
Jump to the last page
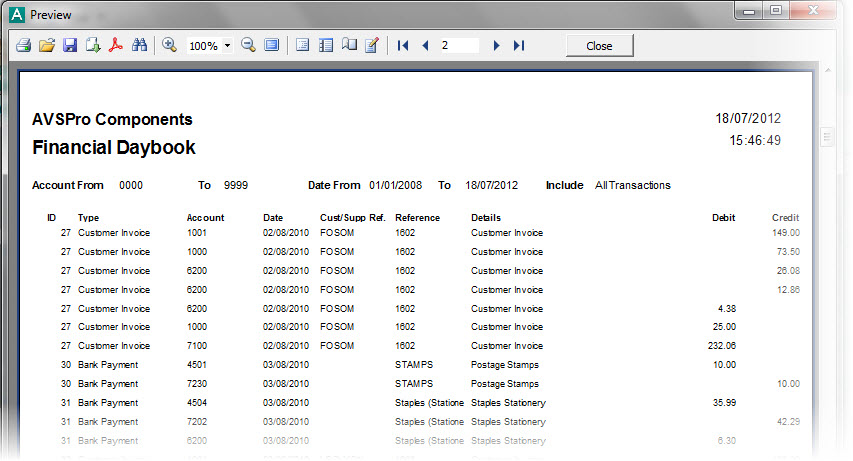coord(519,46)
